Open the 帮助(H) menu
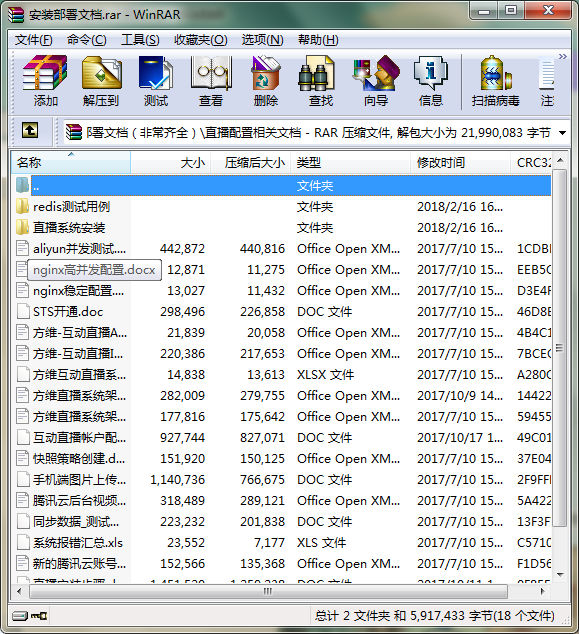 pyautogui.click(x=318, y=40)
